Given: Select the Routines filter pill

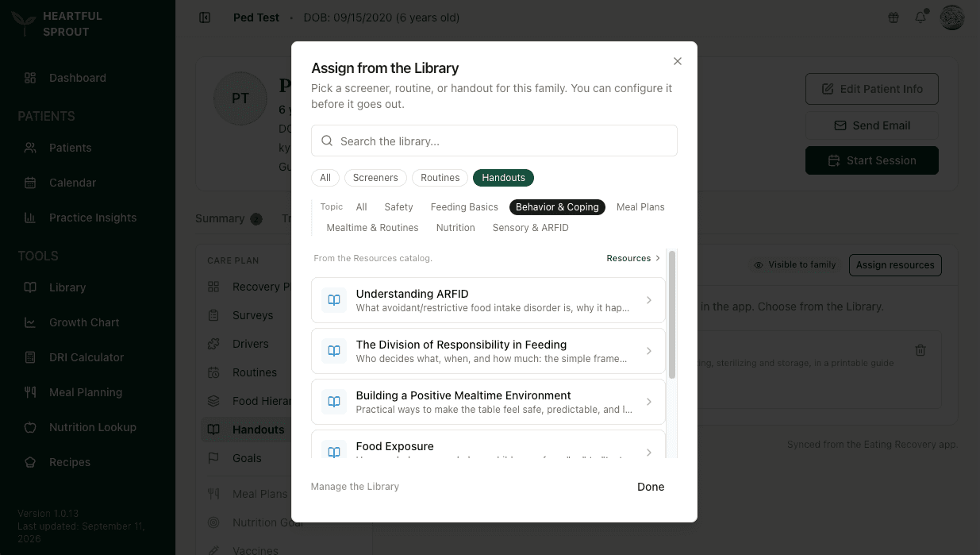Looking at the screenshot, I should point(440,178).
